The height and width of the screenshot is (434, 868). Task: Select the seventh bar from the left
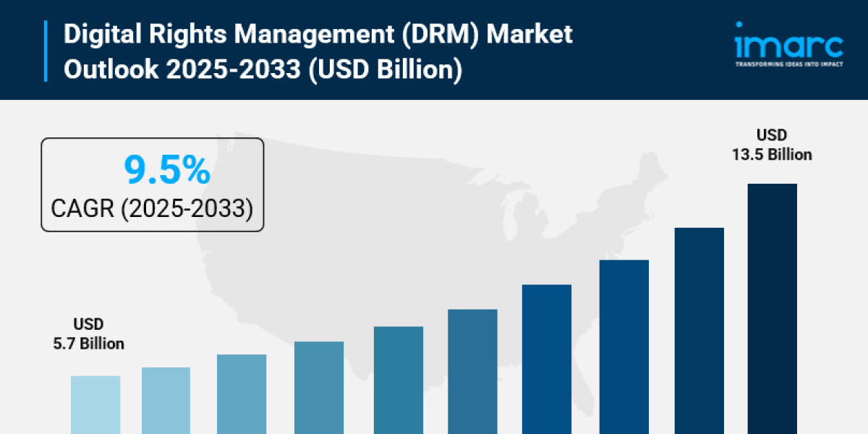tap(547, 359)
